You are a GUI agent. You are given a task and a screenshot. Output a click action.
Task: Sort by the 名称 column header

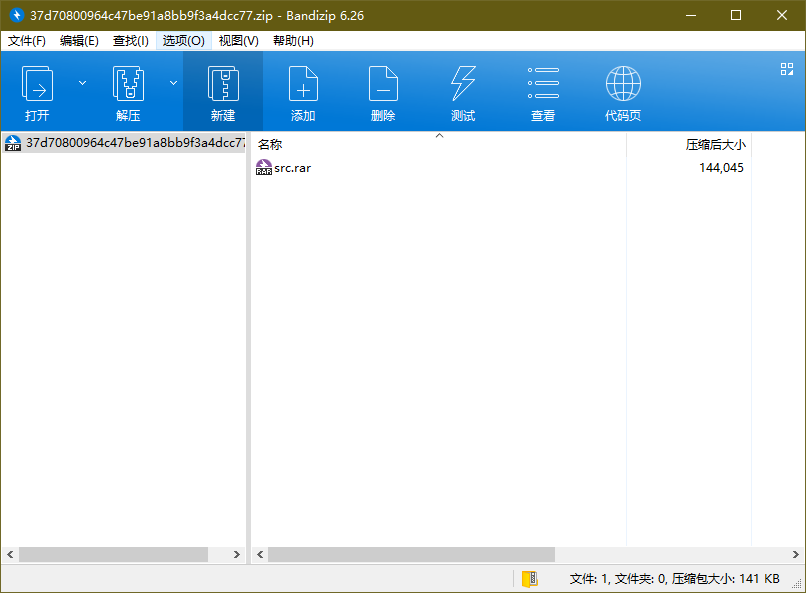[438, 144]
